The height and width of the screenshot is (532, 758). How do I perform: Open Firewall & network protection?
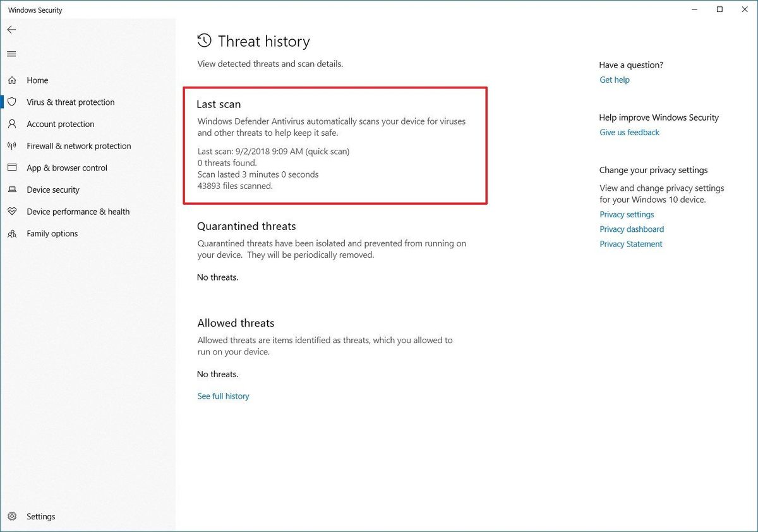point(78,146)
